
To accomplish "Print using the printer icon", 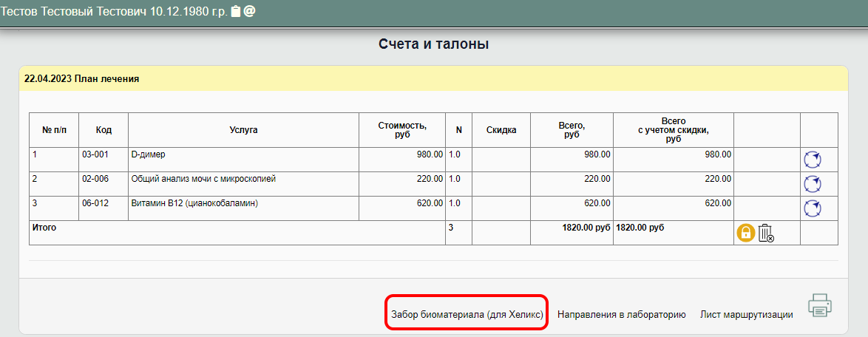I will (x=819, y=305).
